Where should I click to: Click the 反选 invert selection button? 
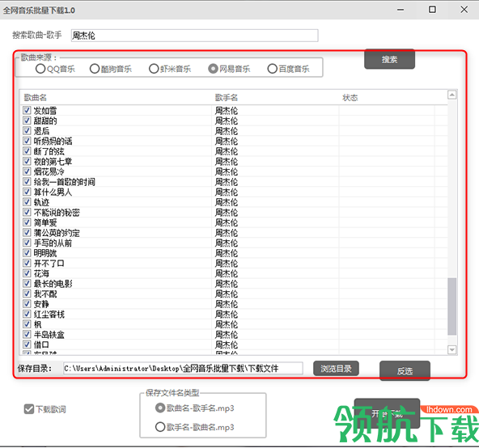(405, 371)
